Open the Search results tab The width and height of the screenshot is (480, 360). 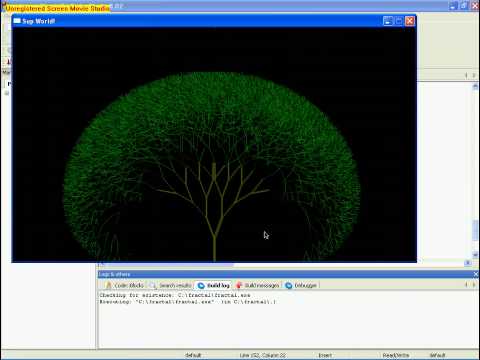(170, 285)
